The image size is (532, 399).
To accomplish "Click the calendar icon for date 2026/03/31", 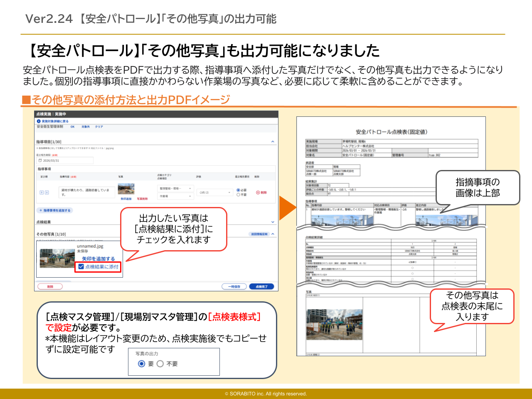I will [x=40, y=160].
